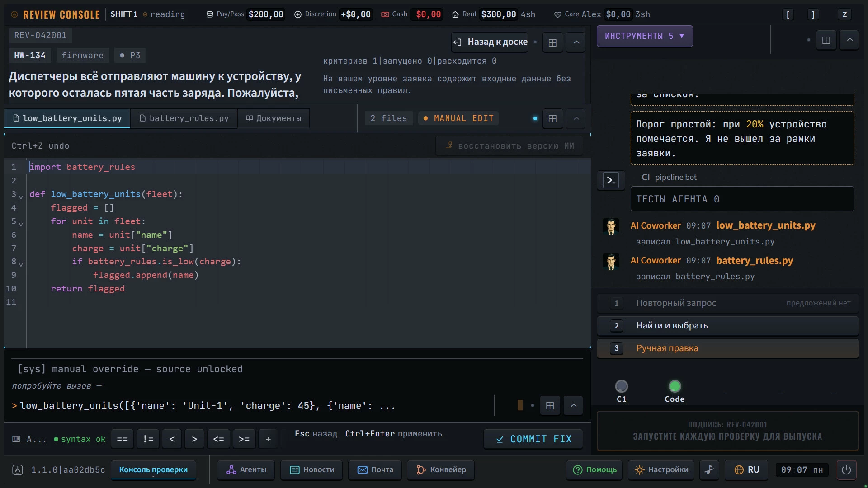The image size is (868, 488).
Task: Click the COMMIT FIX button
Action: point(533,439)
